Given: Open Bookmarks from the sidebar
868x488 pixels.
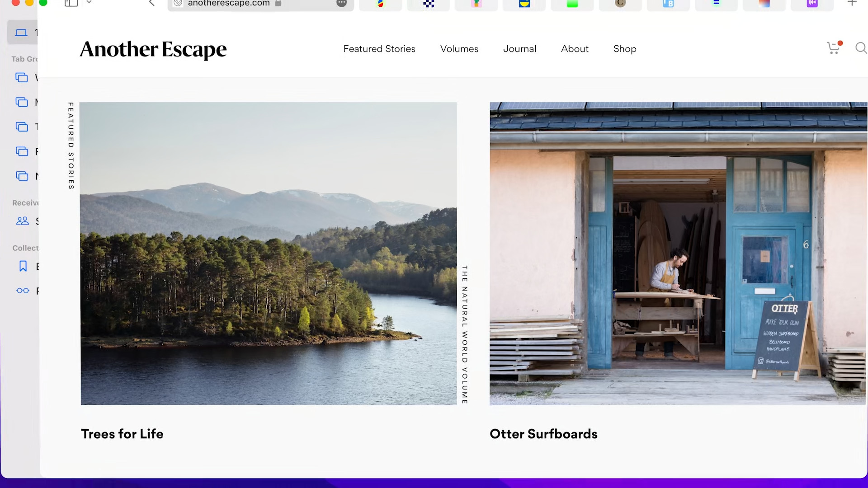Looking at the screenshot, I should pos(23,266).
